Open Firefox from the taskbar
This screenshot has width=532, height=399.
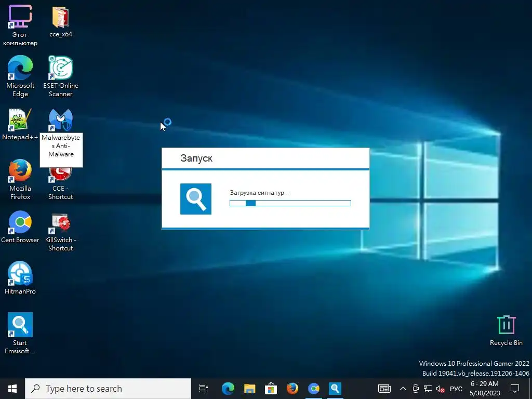292,389
